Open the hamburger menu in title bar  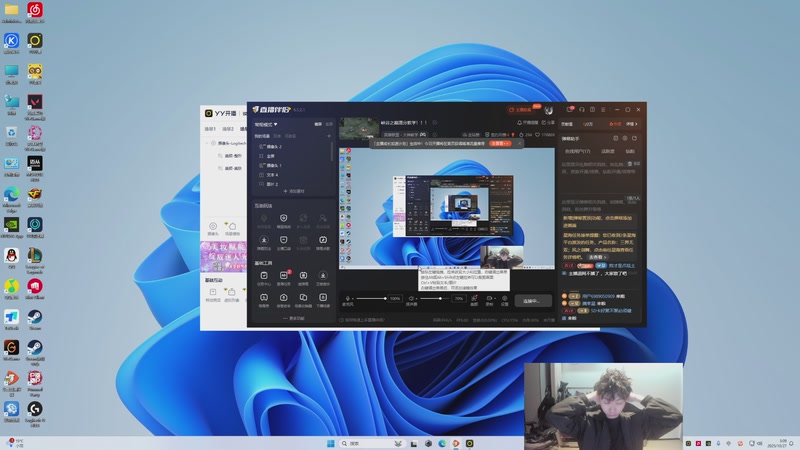tap(603, 109)
